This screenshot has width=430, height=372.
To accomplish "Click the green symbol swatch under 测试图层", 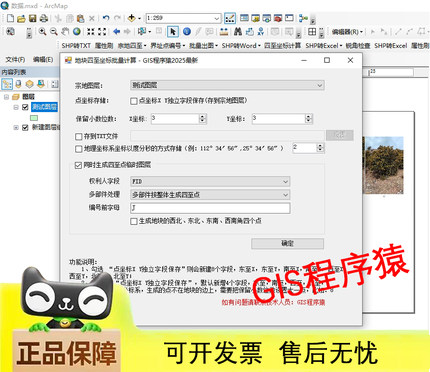I will pyautogui.click(x=34, y=118).
